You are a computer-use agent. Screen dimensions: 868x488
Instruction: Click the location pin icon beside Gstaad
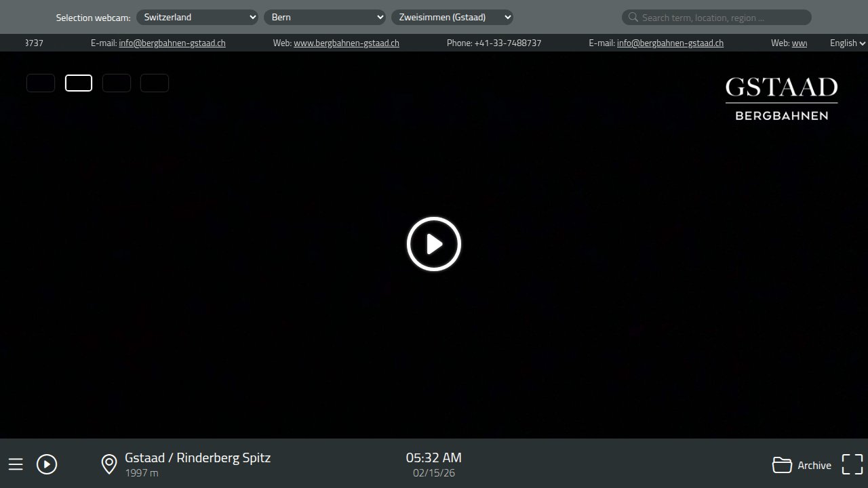pos(109,464)
